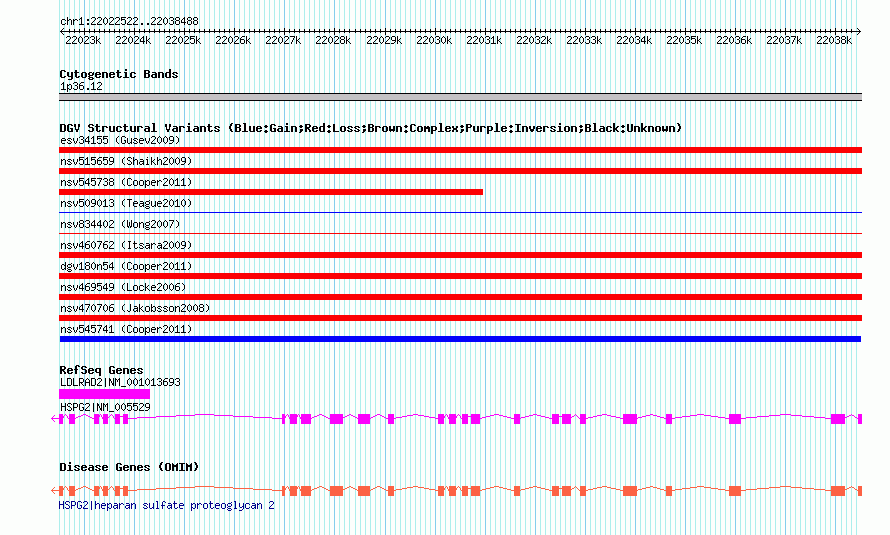
Task: Click the 22032k ruler tick label
Action: tap(534, 40)
